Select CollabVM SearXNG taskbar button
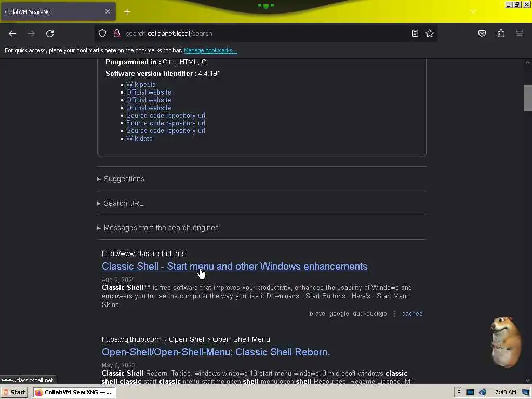Viewport: 532px width, 399px height. [74, 392]
